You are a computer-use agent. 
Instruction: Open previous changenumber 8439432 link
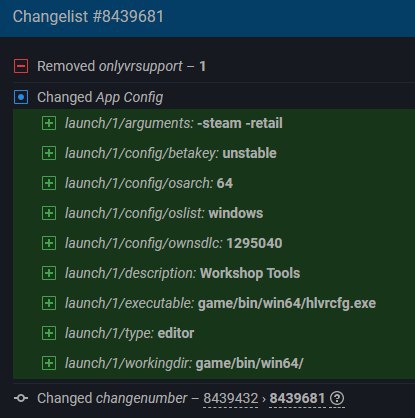tap(231, 398)
